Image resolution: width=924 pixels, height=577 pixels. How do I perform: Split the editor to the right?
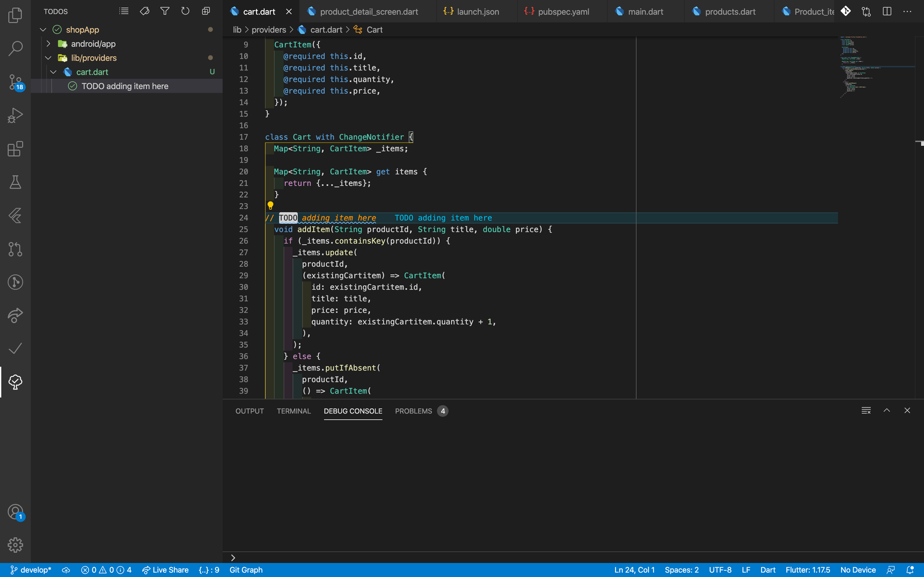[886, 11]
